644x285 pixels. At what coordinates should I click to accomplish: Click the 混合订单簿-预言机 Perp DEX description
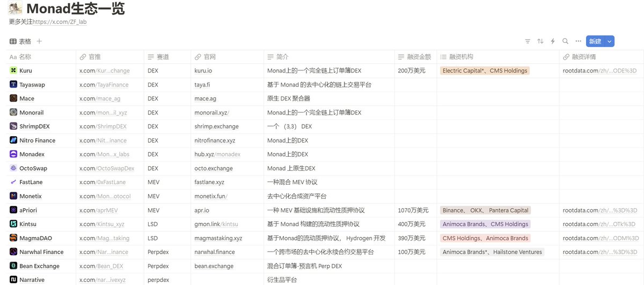click(305, 266)
